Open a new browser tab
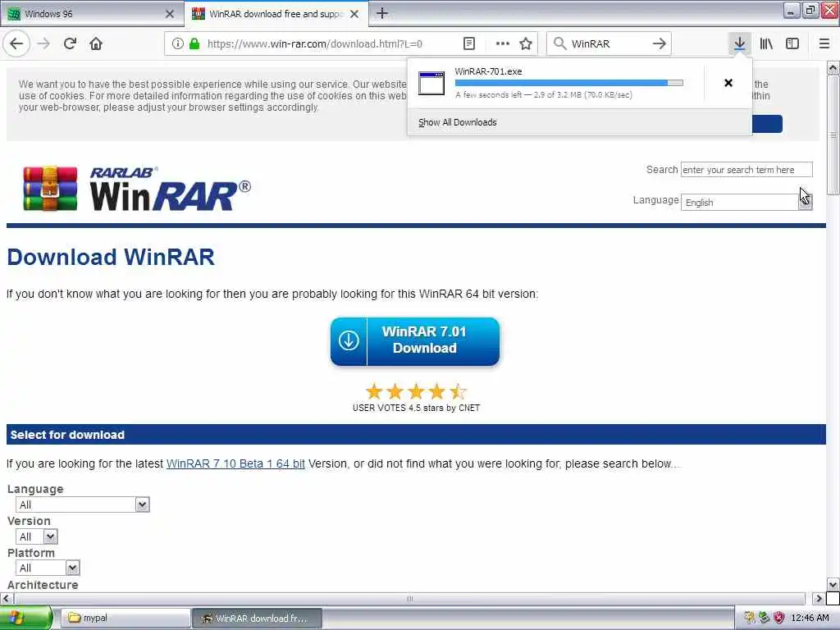840x630 pixels. 382,13
